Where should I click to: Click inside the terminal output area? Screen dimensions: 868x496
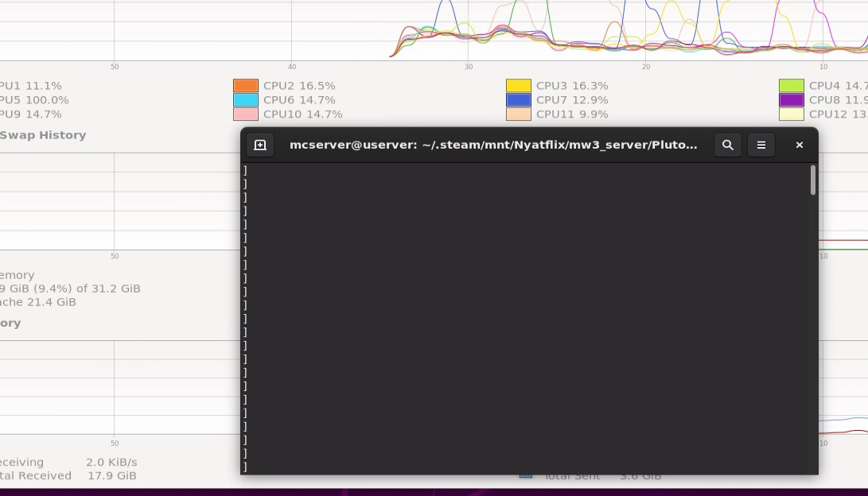click(526, 319)
